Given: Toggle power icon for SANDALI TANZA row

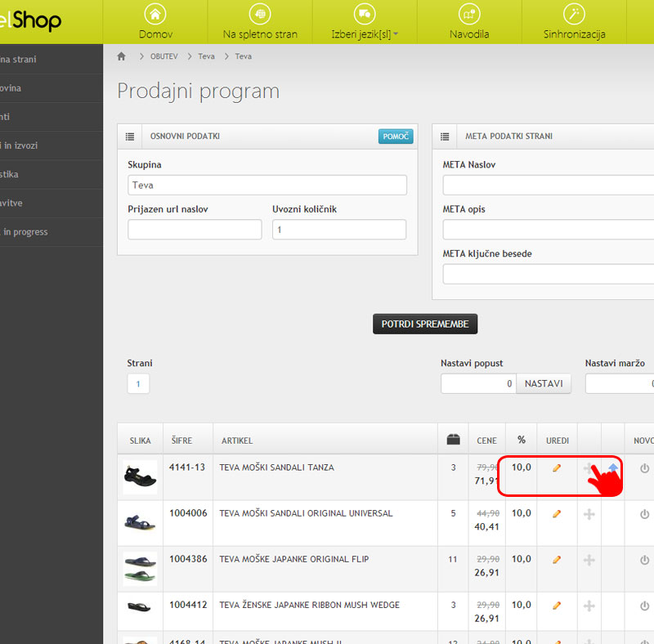Looking at the screenshot, I should point(644,468).
